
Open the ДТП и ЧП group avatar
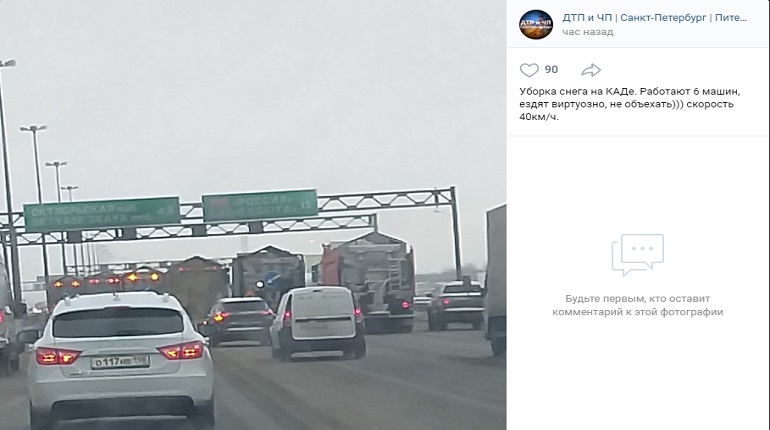pos(536,25)
